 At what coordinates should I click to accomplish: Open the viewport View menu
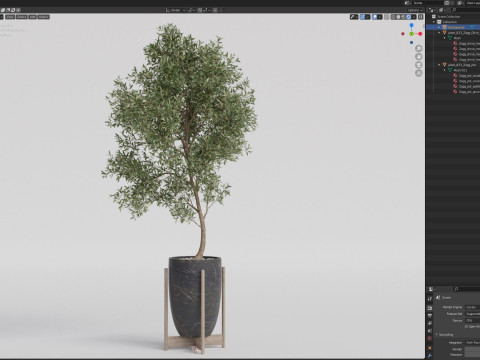(10, 17)
